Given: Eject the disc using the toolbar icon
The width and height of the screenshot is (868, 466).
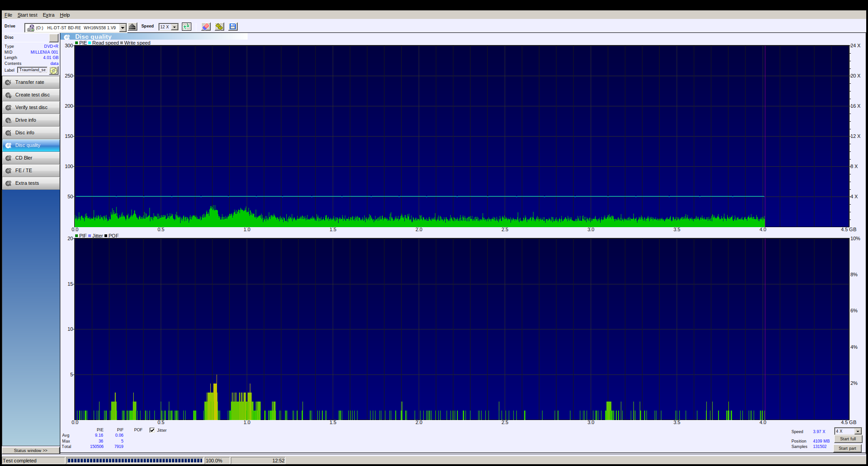Looking at the screenshot, I should tap(132, 27).
